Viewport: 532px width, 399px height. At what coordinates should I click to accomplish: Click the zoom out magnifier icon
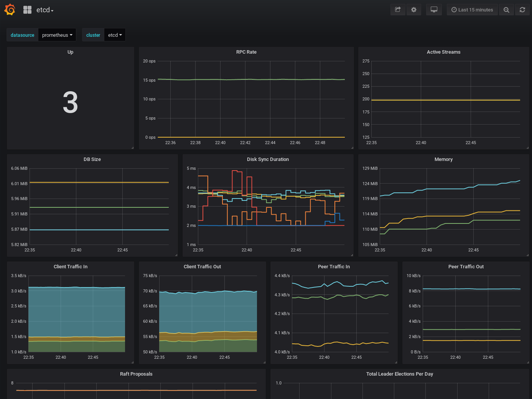(x=506, y=10)
